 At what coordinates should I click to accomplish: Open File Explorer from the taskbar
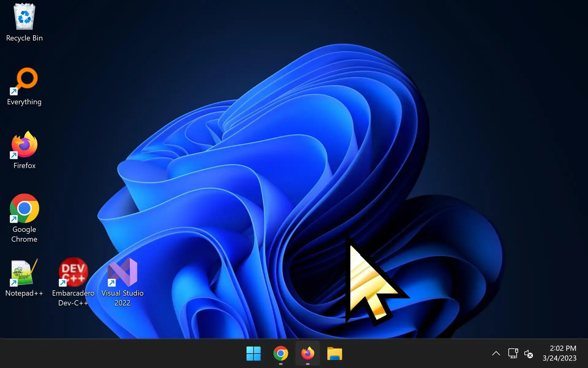coord(334,354)
